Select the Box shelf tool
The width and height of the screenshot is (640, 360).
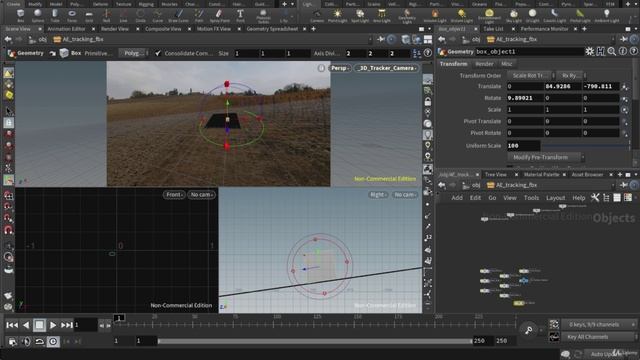(x=20, y=16)
